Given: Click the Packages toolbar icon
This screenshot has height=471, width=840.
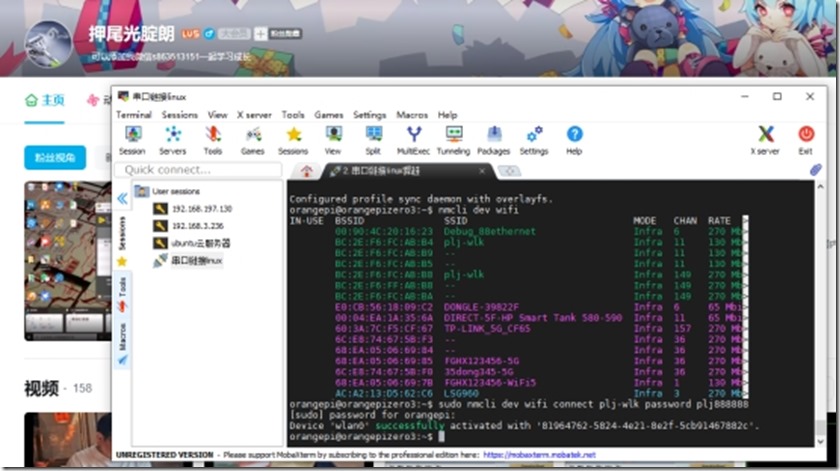Looking at the screenshot, I should [x=493, y=140].
